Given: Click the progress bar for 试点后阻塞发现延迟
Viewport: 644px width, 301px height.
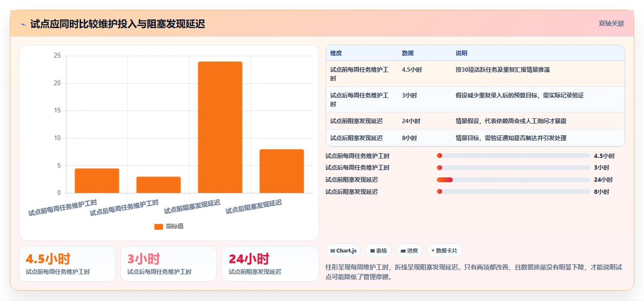Looking at the screenshot, I should tap(513, 191).
